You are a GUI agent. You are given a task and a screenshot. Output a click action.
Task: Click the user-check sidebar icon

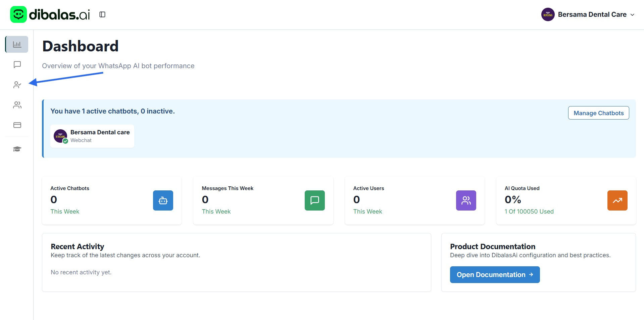(17, 85)
